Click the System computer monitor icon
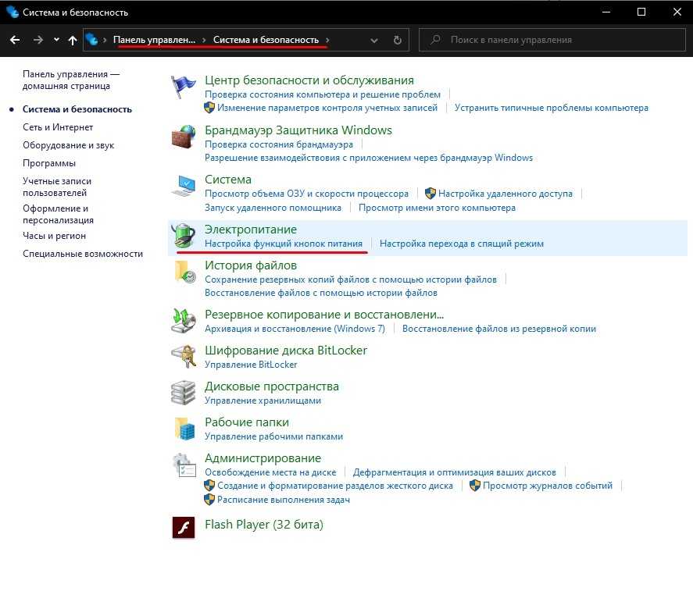Screen dimensions: 693x616 click(x=184, y=187)
